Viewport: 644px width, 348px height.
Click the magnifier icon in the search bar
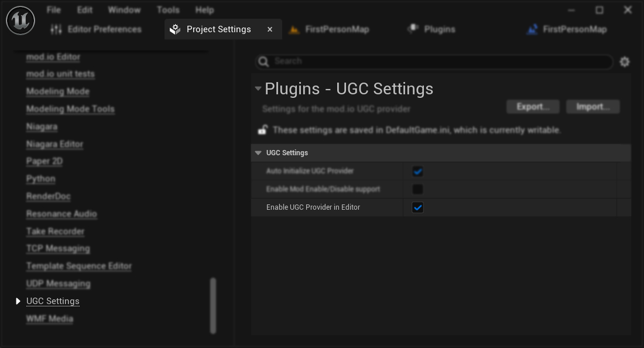263,62
